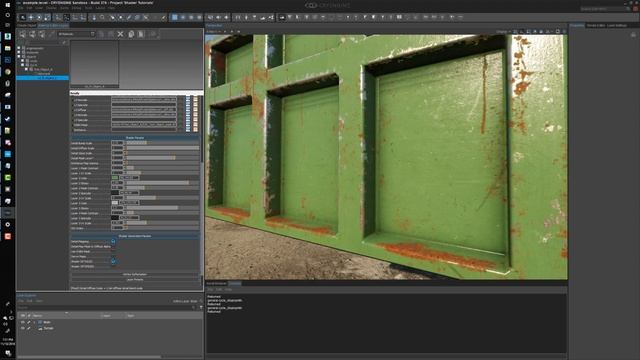Select the highlighted submaterial in the material tree
The image size is (640, 360).
tap(42, 78)
